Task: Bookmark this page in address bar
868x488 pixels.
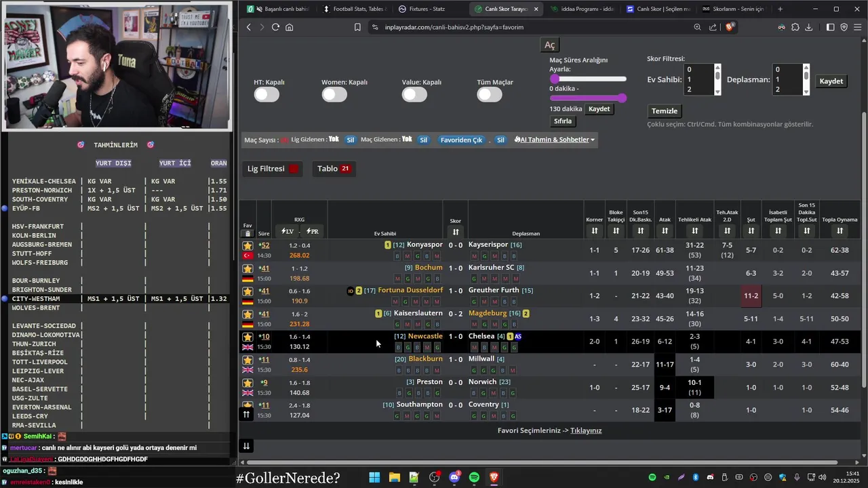Action: (x=357, y=27)
